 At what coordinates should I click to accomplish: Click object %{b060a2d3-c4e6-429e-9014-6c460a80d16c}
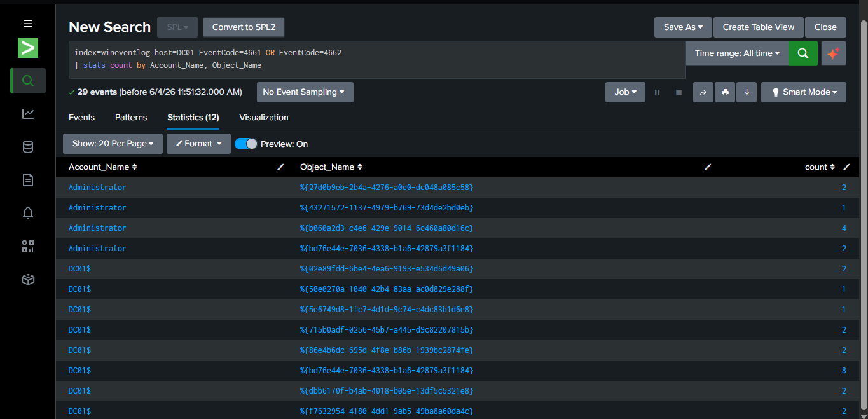point(387,228)
